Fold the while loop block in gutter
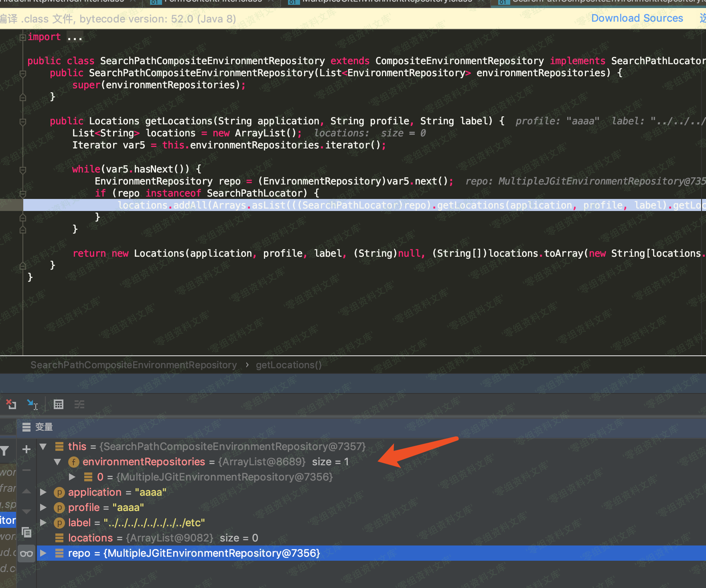The image size is (706, 588). (x=23, y=170)
